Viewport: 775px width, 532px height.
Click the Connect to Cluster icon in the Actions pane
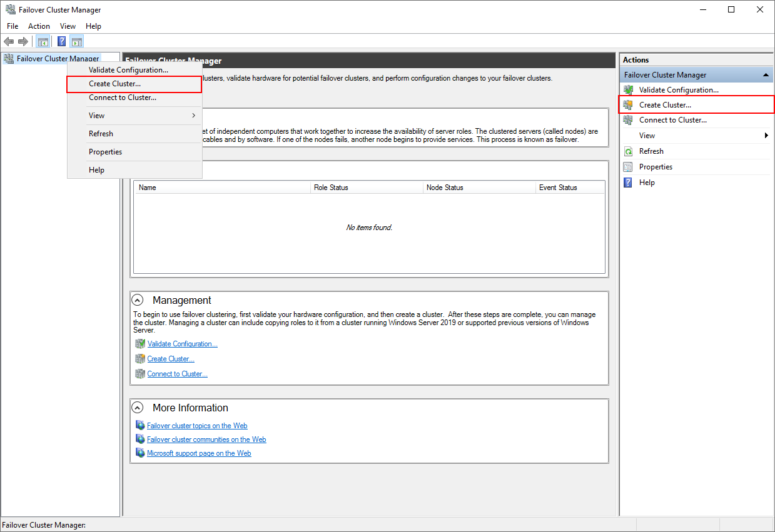pyautogui.click(x=628, y=120)
